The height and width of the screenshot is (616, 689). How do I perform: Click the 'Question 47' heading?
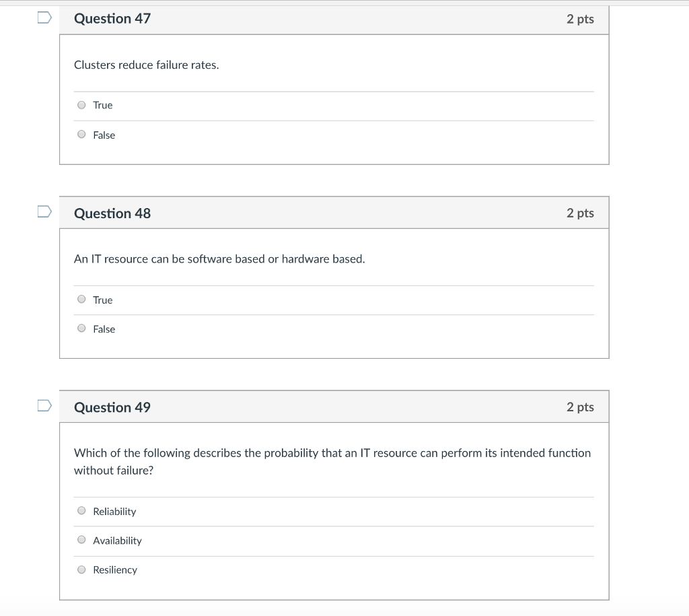click(112, 19)
